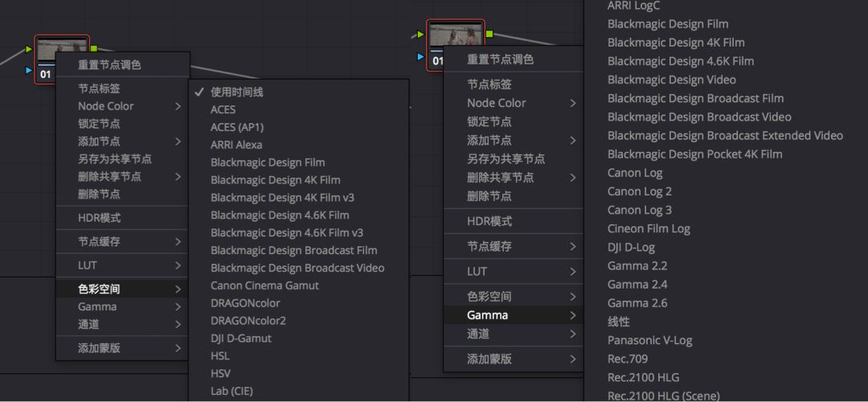Open highlighted 色彩空间 item in left menu
The height and width of the screenshot is (402, 868).
[122, 289]
